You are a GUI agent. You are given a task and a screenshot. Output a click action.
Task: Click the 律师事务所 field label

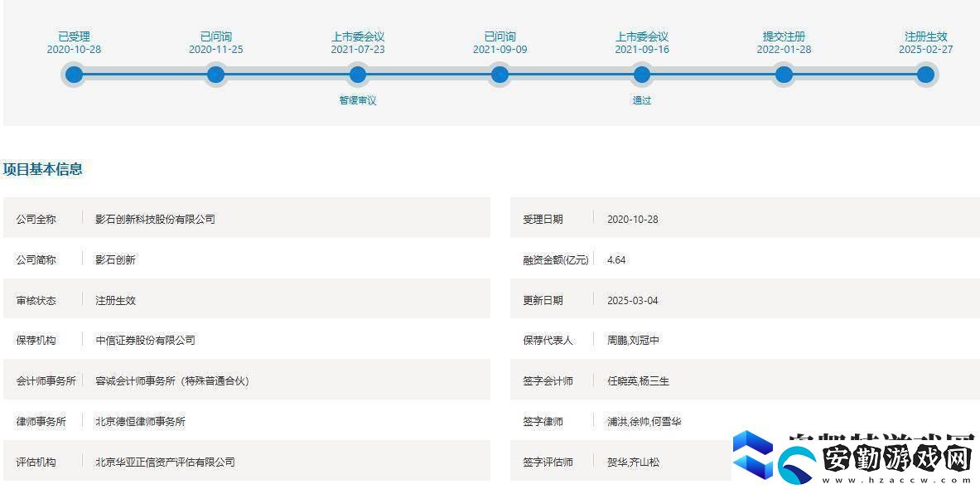41,422
